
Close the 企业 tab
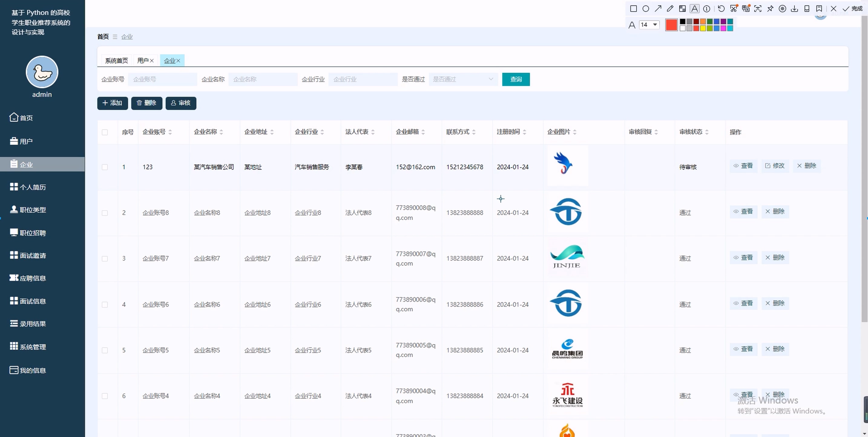178,61
